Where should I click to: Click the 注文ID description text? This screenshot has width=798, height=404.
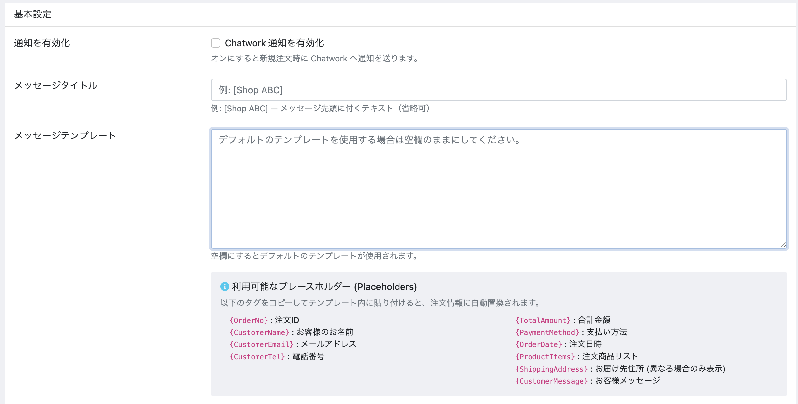pos(287,320)
